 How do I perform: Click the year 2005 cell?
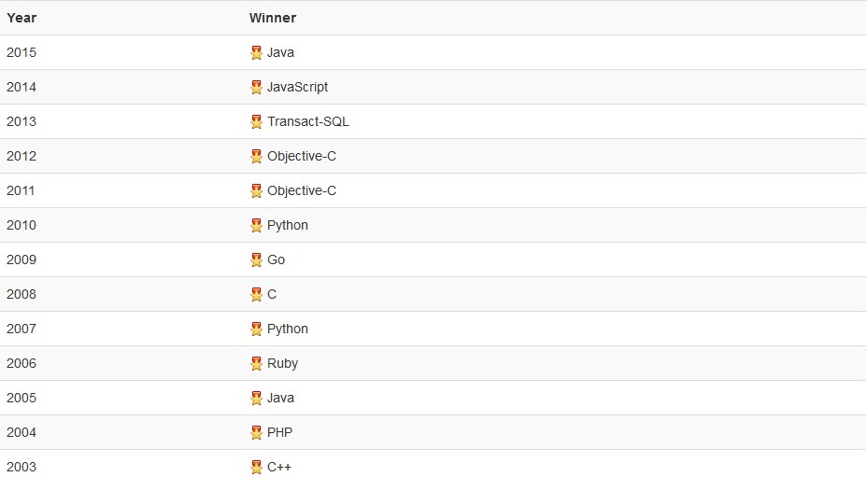click(21, 398)
